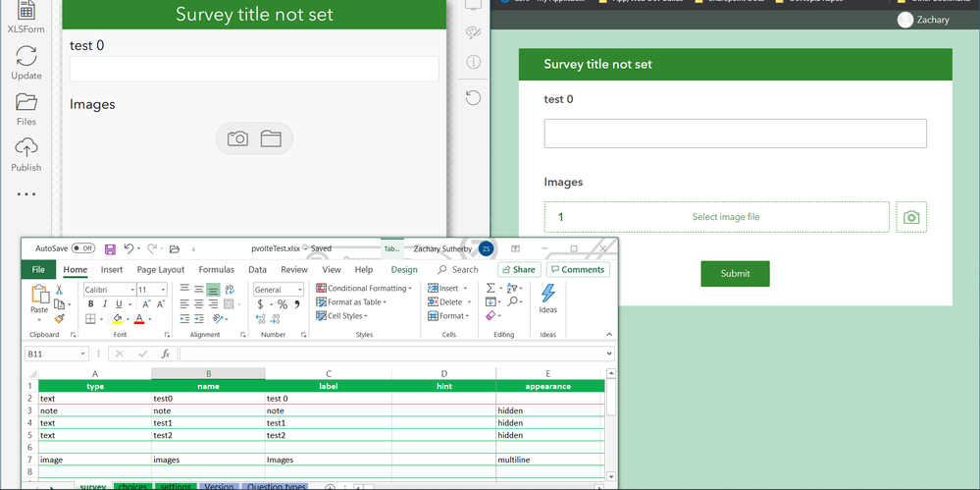This screenshot has height=490, width=980.
Task: Toggle Underline formatting in Excel
Action: pos(119,304)
